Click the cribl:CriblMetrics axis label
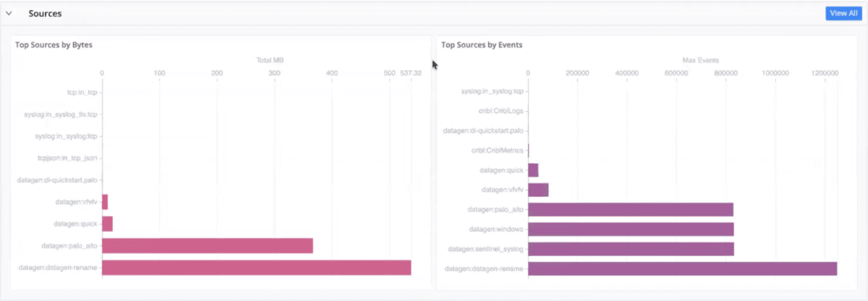The image size is (868, 301). pos(497,150)
